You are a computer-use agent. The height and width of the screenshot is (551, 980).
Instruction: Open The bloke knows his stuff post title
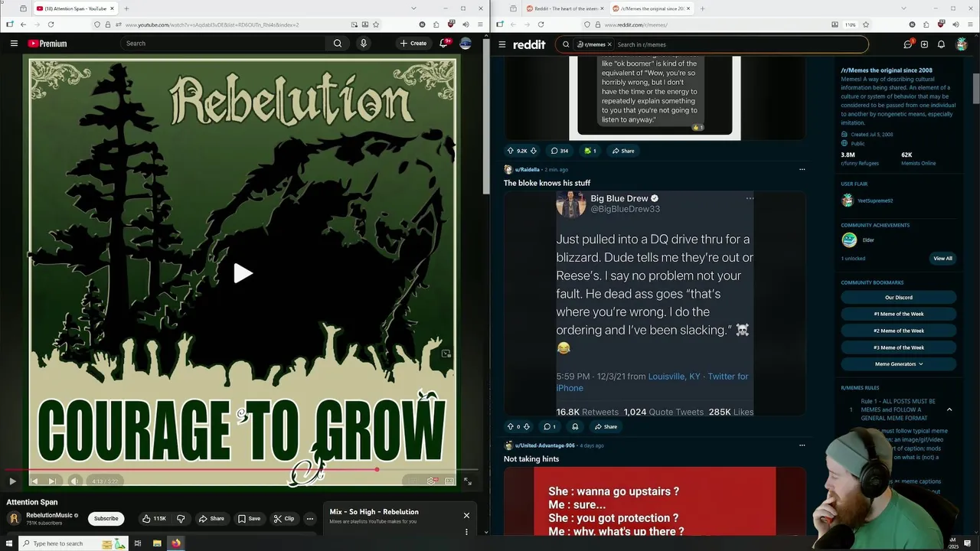pyautogui.click(x=547, y=183)
